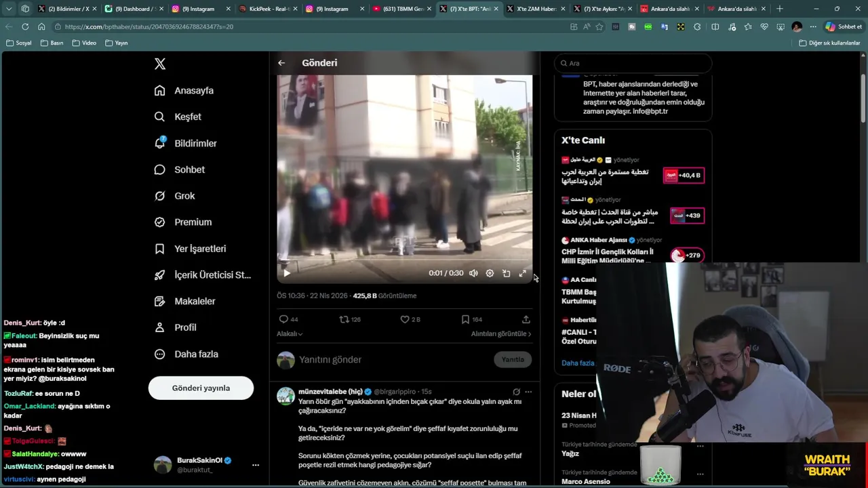868x488 pixels.
Task: Open münzevitalebe profile avatar
Action: click(x=285, y=396)
